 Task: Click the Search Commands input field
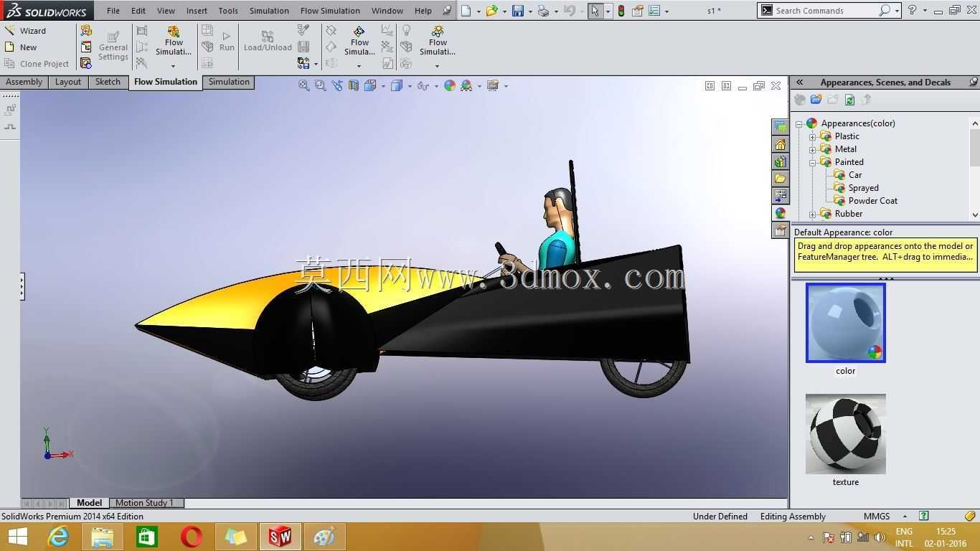(825, 11)
